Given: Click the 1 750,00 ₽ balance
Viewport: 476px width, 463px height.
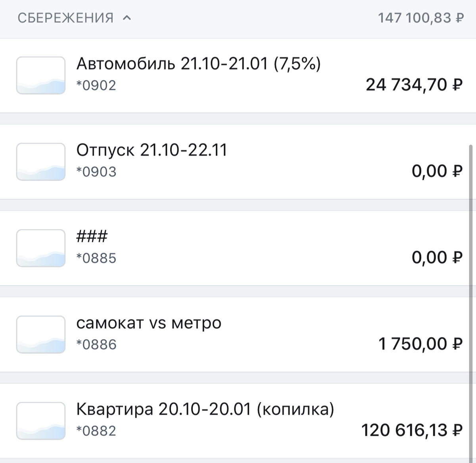Looking at the screenshot, I should point(420,344).
